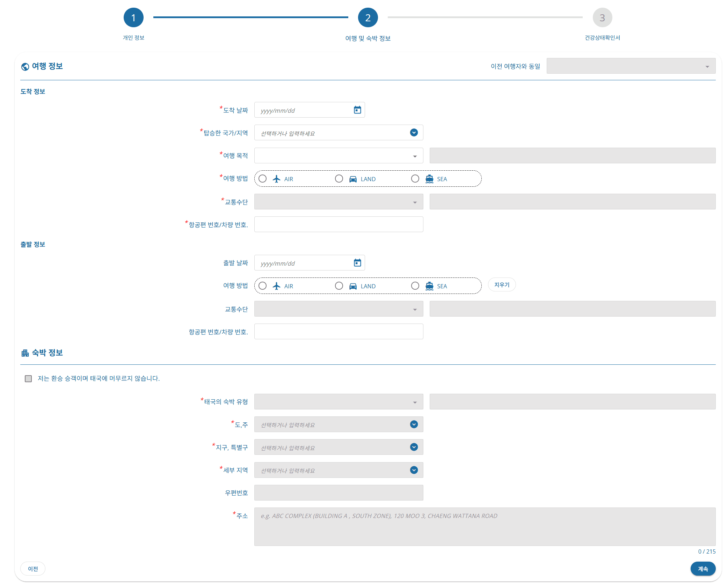Select AIR radio for arrival 여행 방법

(263, 179)
